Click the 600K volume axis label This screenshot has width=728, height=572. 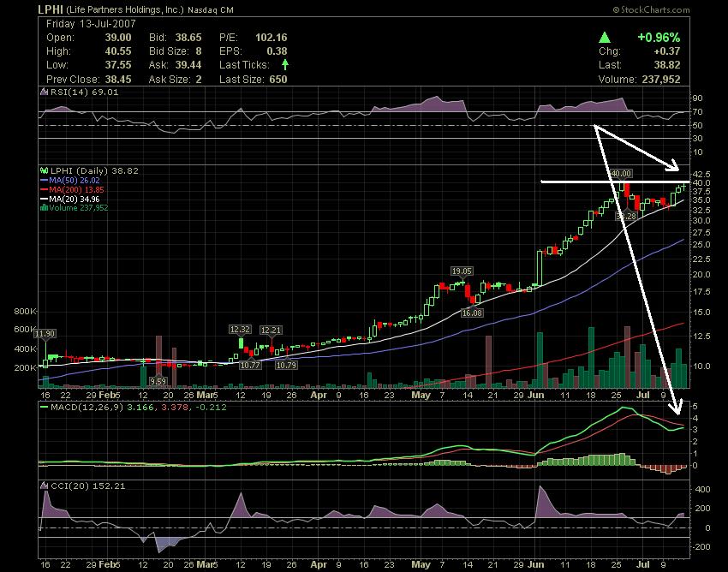[x=25, y=330]
